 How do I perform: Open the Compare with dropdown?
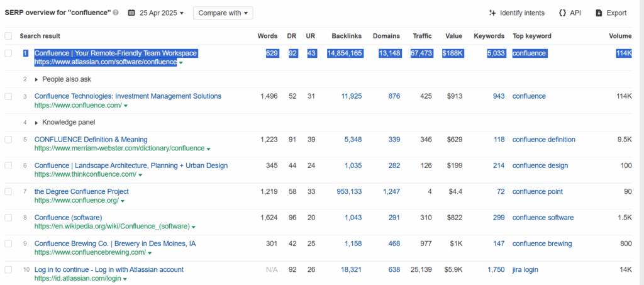coord(223,13)
